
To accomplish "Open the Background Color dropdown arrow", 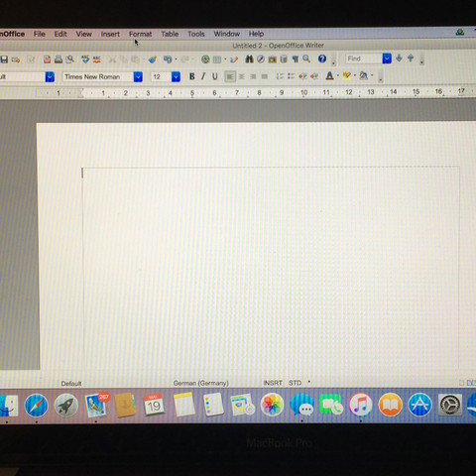I will coord(372,76).
